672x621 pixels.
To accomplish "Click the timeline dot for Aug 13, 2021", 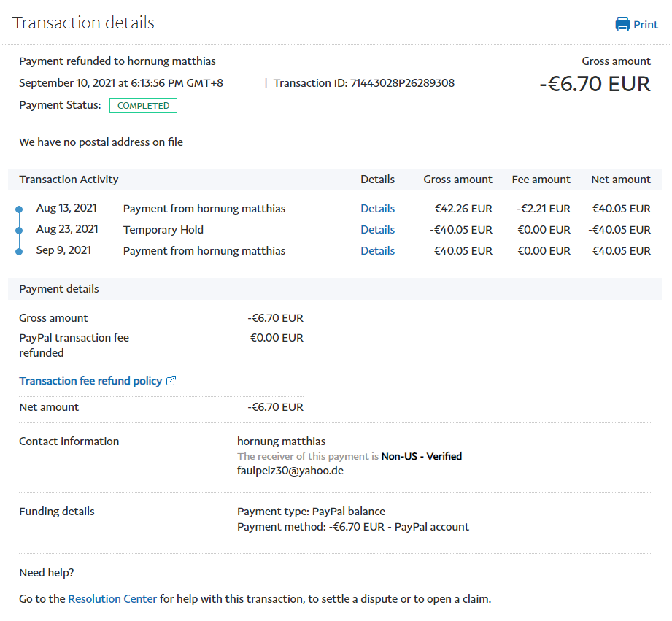I will 19,209.
